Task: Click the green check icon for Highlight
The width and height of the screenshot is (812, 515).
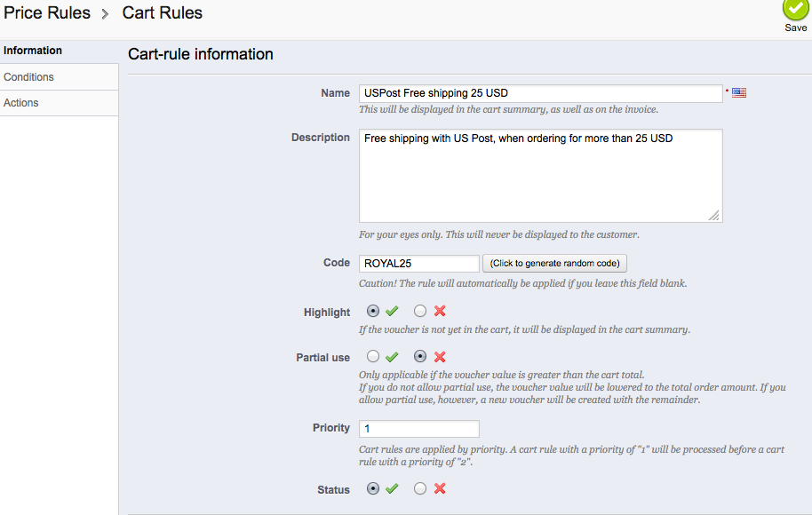Action: (392, 312)
